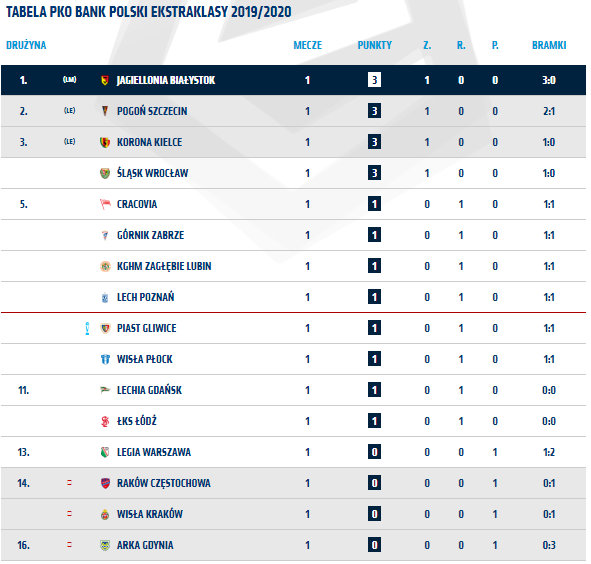
Task: Click the relegation marker beside Wisła Kraków
Action: [x=69, y=514]
